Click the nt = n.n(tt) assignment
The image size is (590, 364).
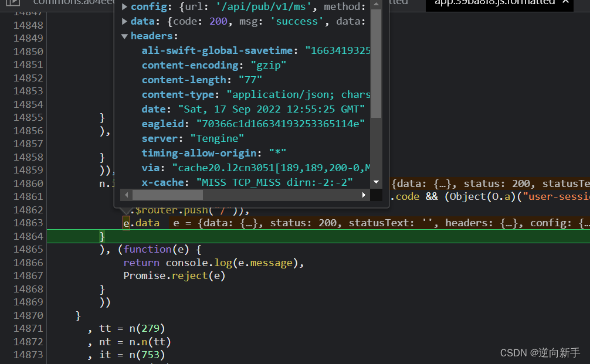click(x=135, y=342)
